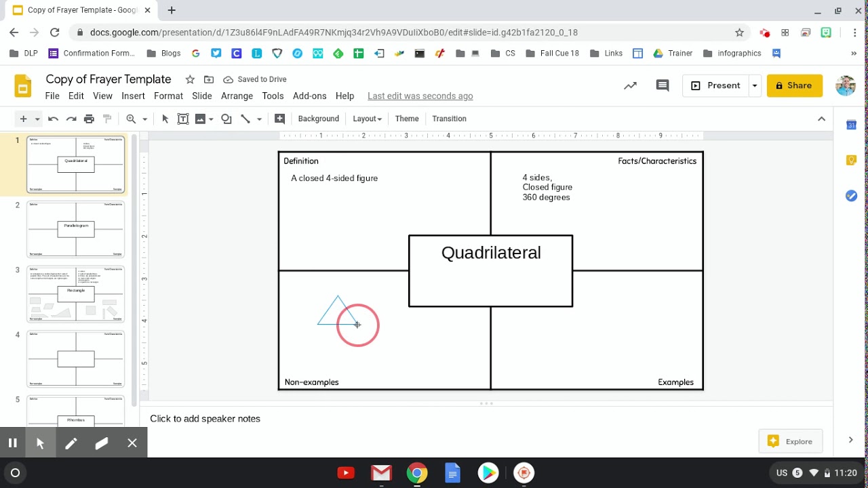Open the Google Keep side panel icon

pos(851,160)
